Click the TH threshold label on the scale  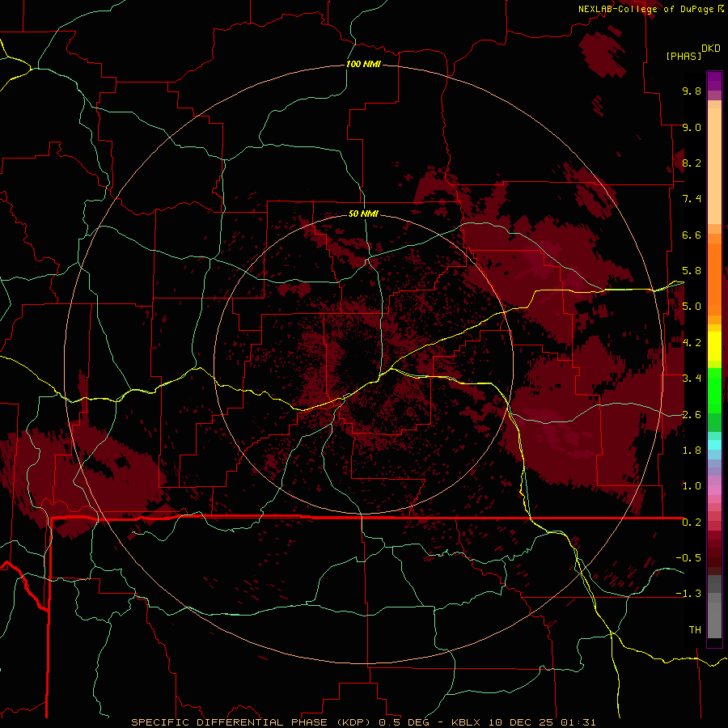coord(695,630)
